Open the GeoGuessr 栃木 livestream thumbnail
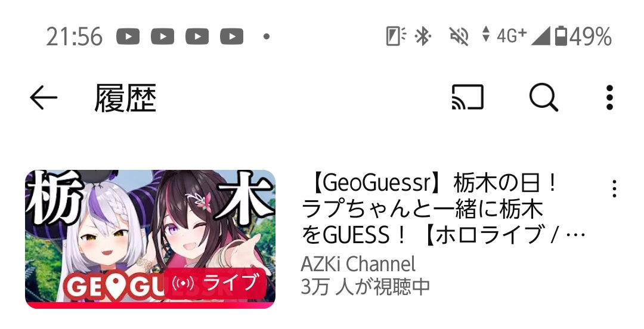 pyautogui.click(x=150, y=238)
